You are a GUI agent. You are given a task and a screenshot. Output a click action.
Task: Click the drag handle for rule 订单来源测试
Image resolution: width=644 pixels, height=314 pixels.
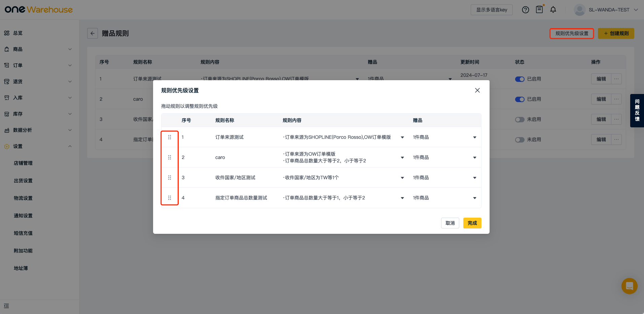170,137
